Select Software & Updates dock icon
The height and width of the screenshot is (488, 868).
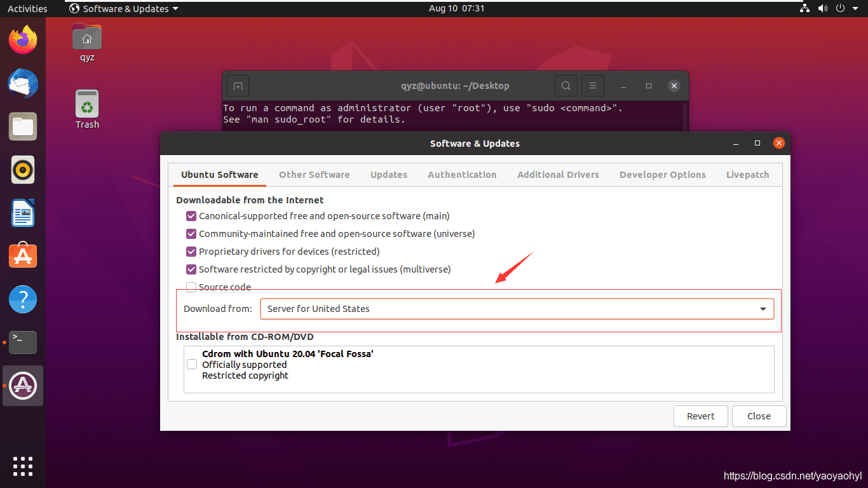(x=23, y=386)
